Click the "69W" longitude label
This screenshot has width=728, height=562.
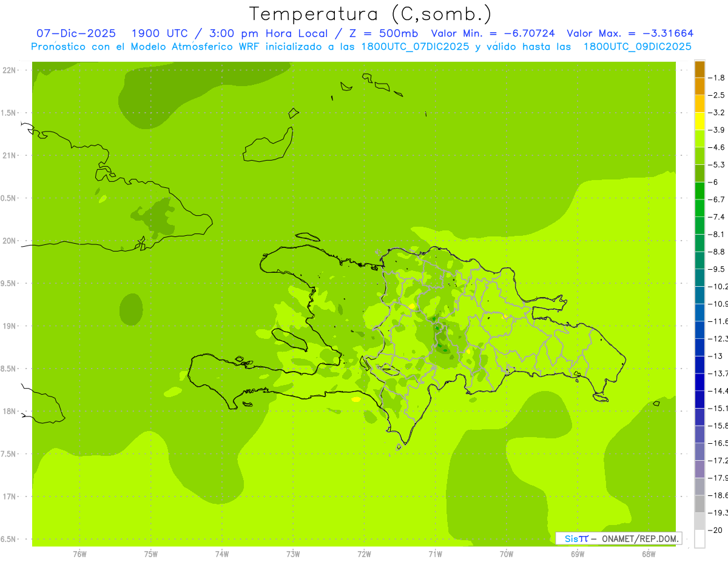[x=578, y=554]
